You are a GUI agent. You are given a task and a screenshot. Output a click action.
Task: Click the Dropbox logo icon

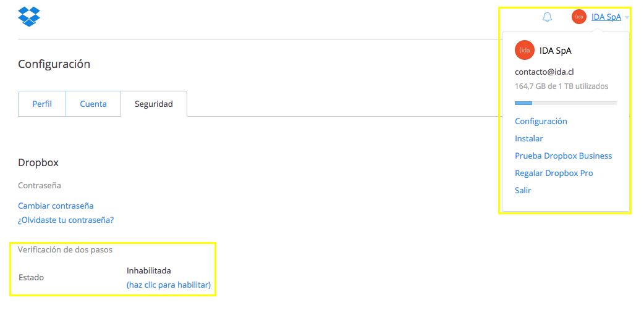pyautogui.click(x=29, y=17)
